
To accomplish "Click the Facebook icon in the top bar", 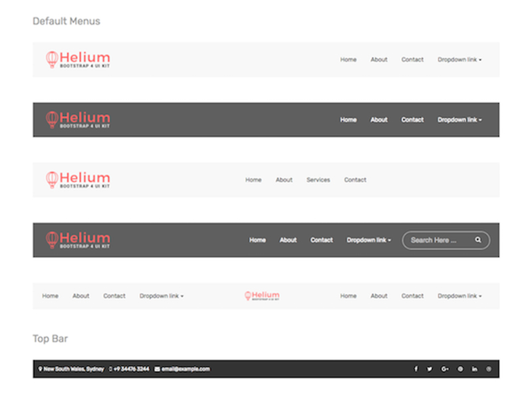I will [x=416, y=369].
